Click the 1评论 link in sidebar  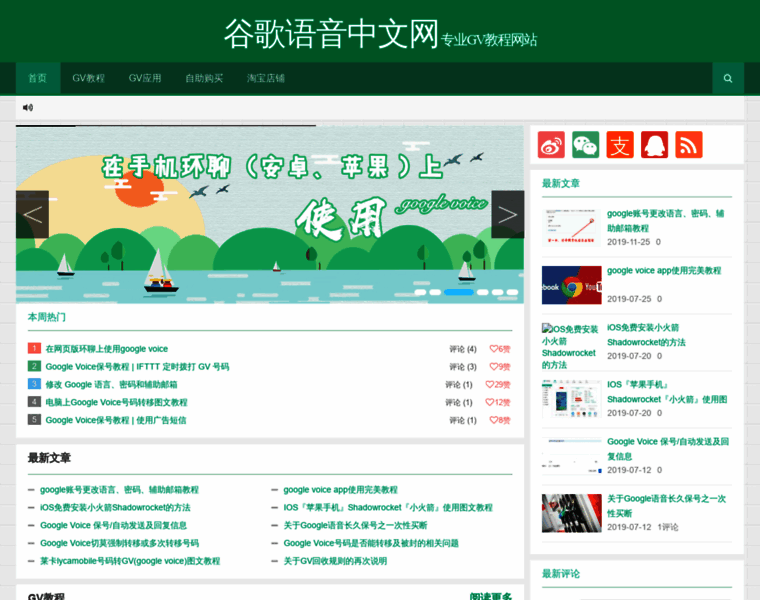click(668, 527)
